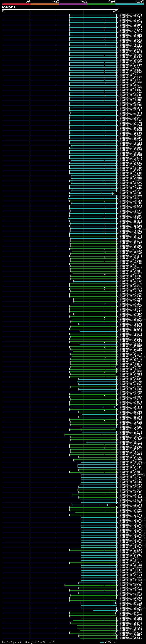Select hit label UniRef100_P50156
Screen dimensions: 146x644
click(x=131, y=82)
